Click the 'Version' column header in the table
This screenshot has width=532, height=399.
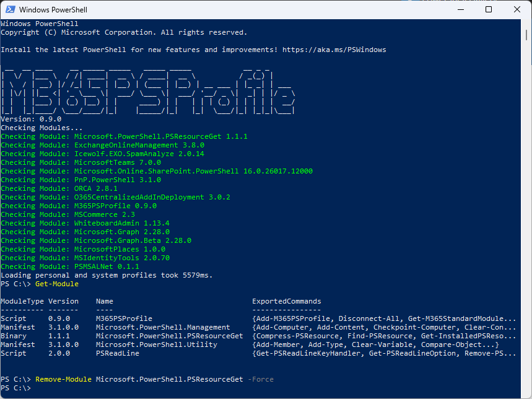coord(63,301)
